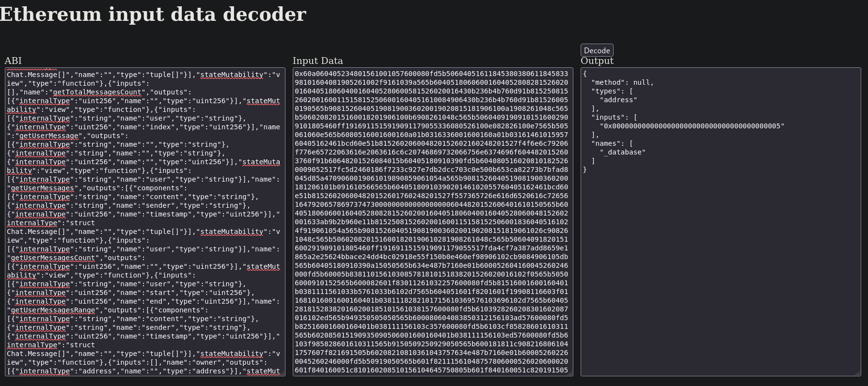Click the decoded 0x000…05 address value

click(x=692, y=126)
